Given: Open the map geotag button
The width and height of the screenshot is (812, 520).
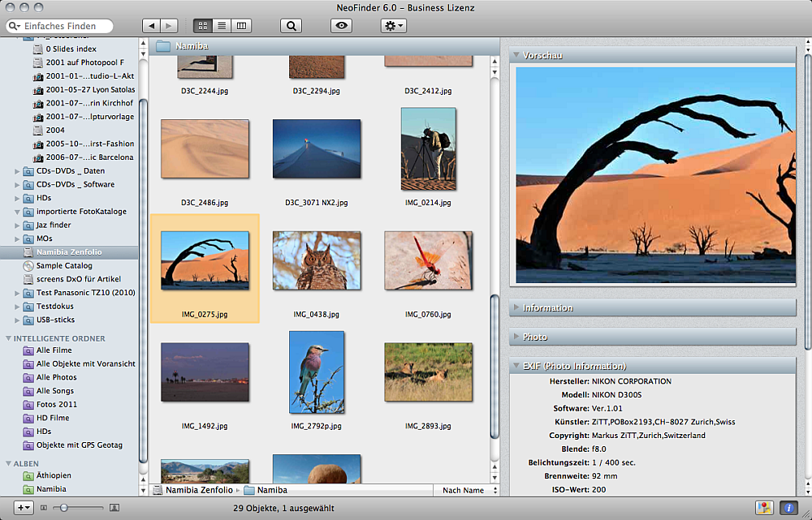Looking at the screenshot, I should [763, 508].
